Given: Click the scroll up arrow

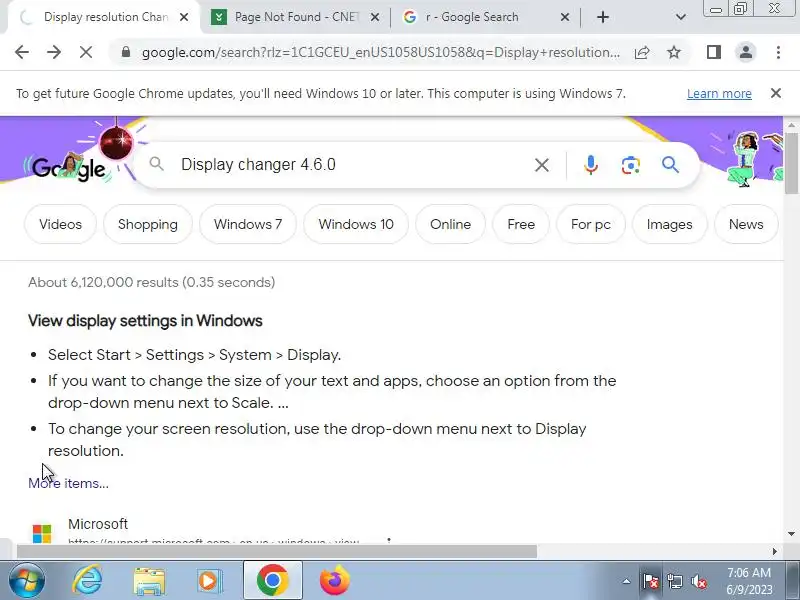Looking at the screenshot, I should [x=791, y=125].
